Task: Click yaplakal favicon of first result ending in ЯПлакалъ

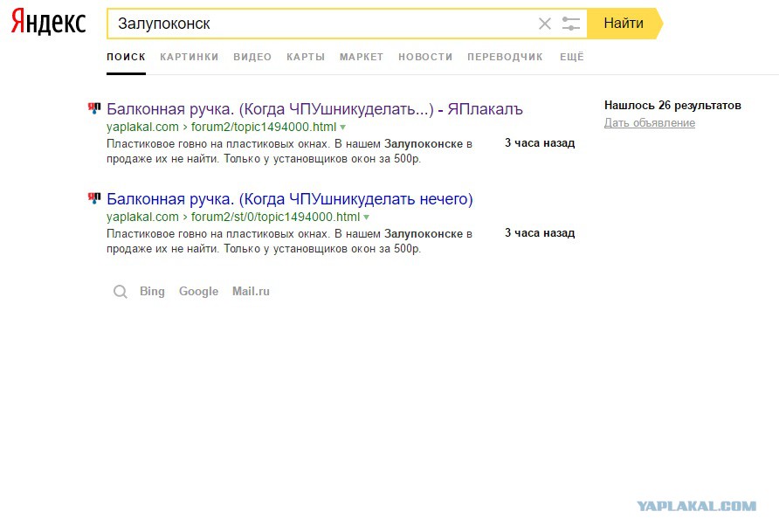Action: [94, 107]
